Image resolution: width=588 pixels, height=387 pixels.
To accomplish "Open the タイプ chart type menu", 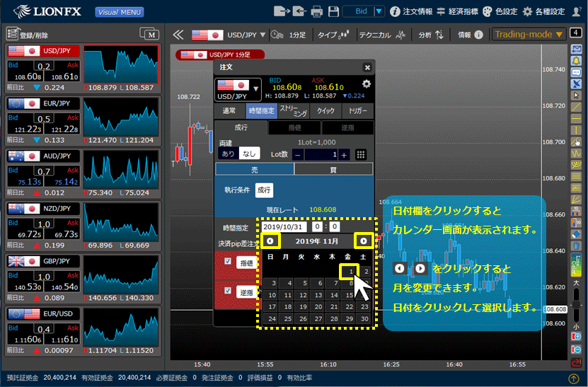I will point(333,35).
